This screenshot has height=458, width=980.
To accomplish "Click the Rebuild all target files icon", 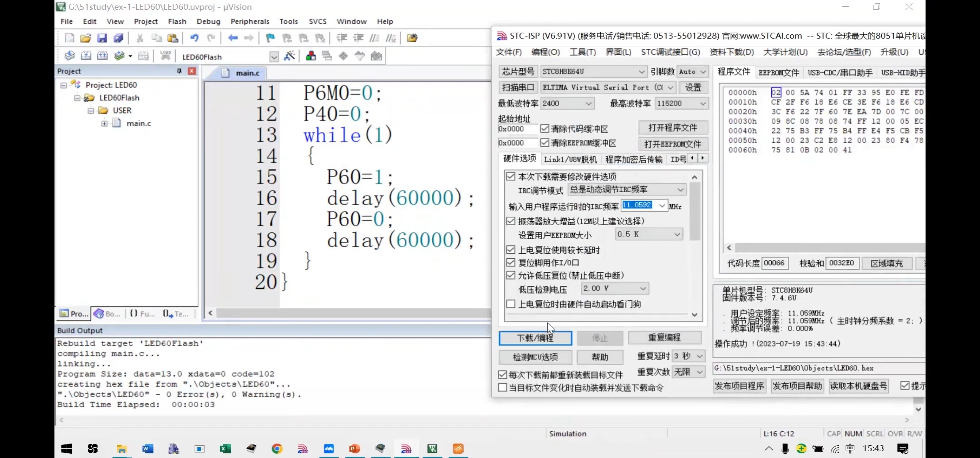I will pyautogui.click(x=102, y=56).
